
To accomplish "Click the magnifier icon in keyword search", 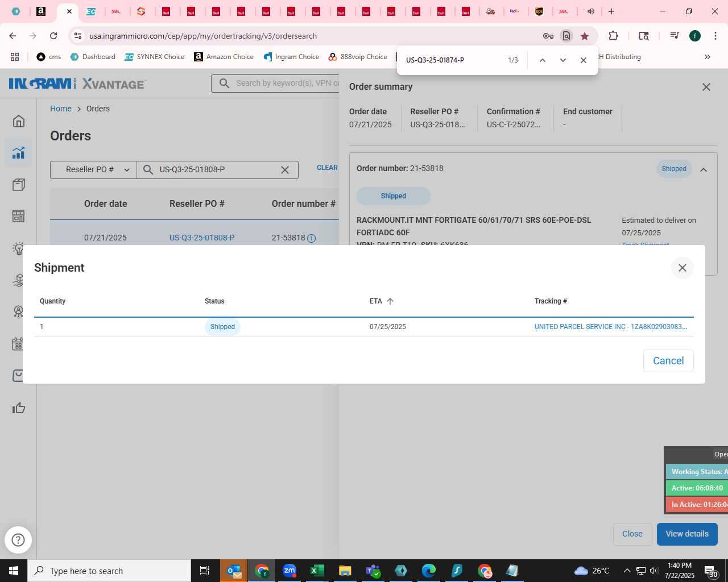I will [x=225, y=84].
